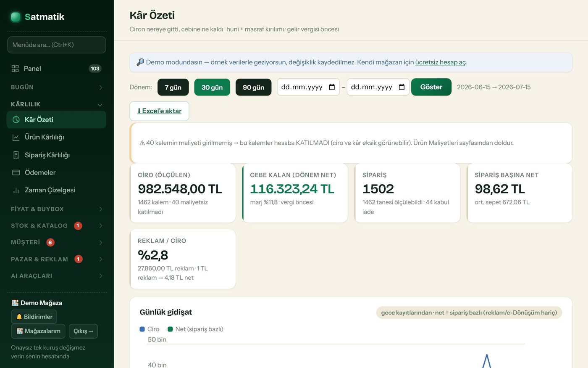Follow the ücretsiz hesap aç link
Image resolution: width=588 pixels, height=368 pixels.
point(441,62)
